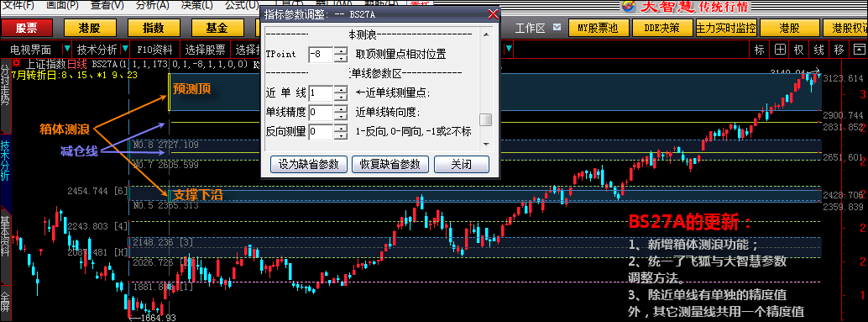Expand the 技术分析 dropdown arrow

[125, 50]
